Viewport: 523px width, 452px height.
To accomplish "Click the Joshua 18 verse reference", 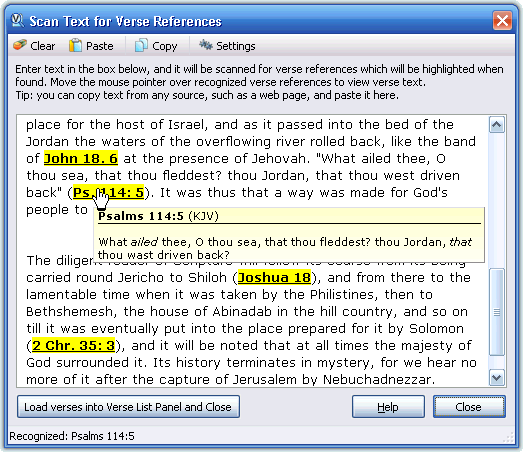I will [x=274, y=278].
